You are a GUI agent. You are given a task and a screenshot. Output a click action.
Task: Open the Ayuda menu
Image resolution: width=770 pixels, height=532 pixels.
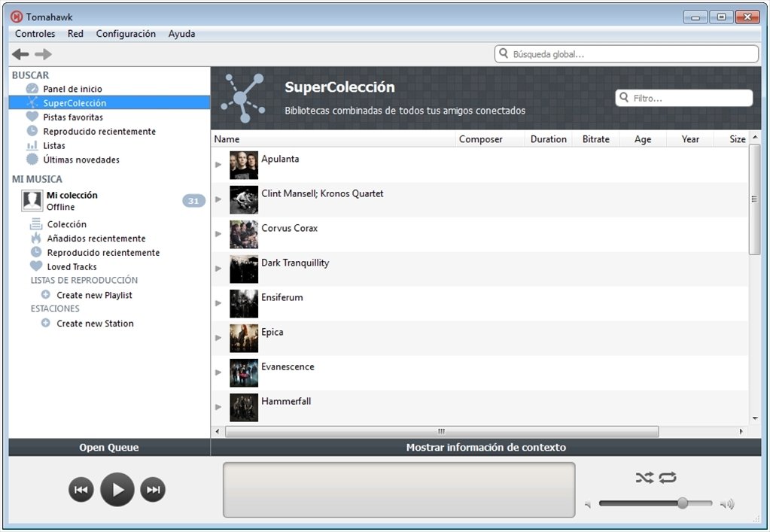point(181,33)
